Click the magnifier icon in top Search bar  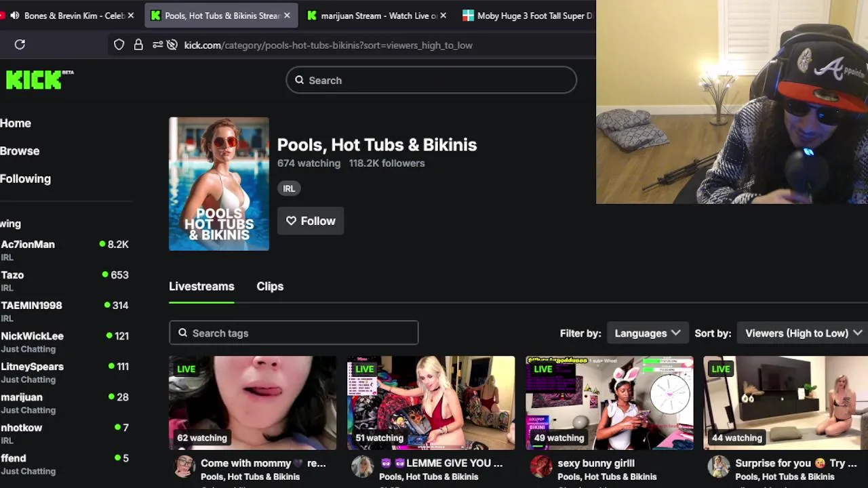click(299, 80)
